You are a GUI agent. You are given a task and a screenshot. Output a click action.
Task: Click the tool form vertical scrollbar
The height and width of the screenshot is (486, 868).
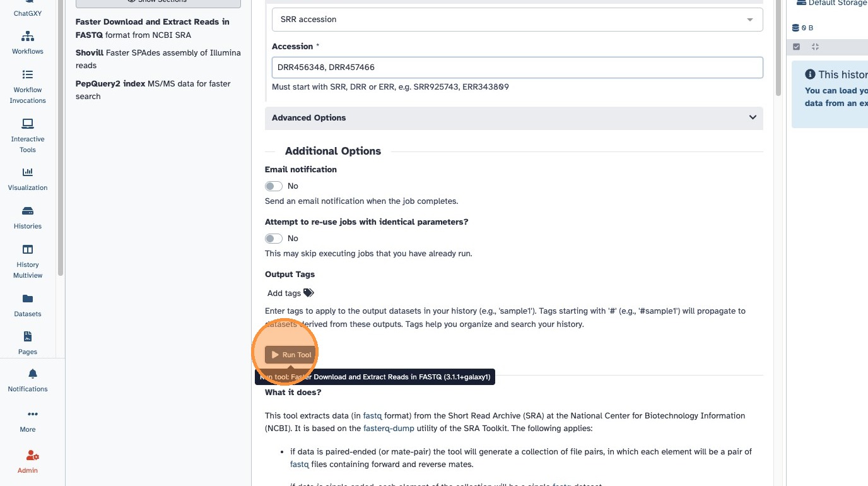(x=779, y=47)
